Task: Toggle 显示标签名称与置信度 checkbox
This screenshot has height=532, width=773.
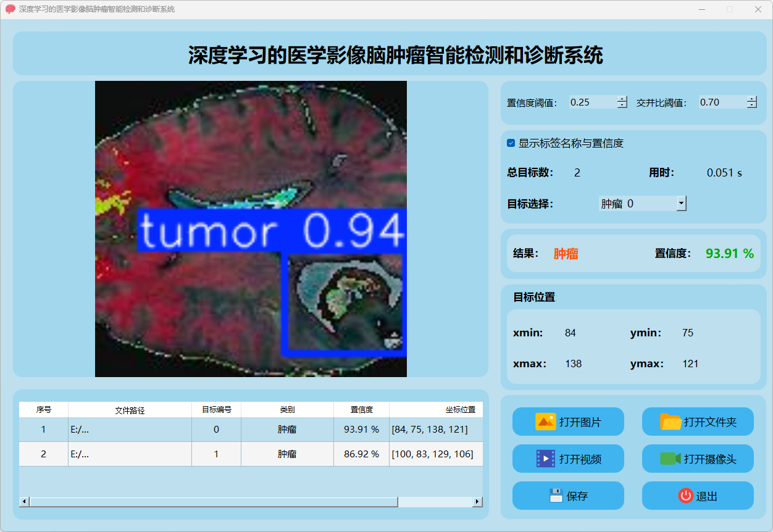Action: (511, 143)
